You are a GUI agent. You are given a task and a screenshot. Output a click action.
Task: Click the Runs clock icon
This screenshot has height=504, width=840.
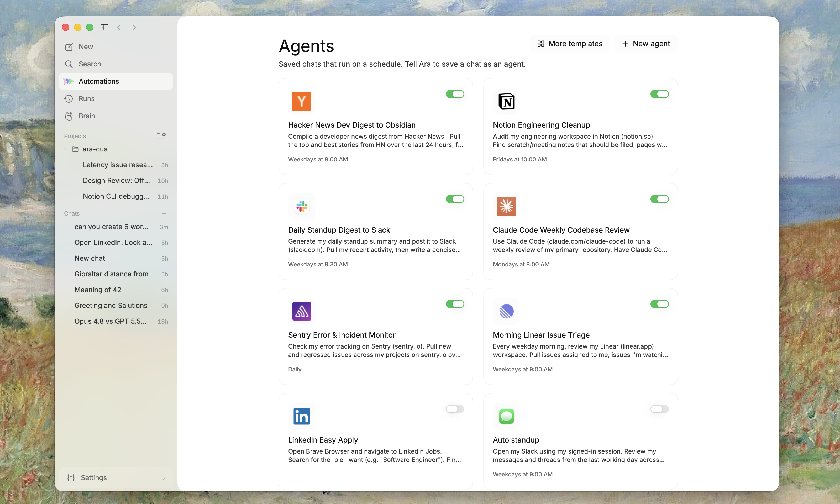point(69,99)
